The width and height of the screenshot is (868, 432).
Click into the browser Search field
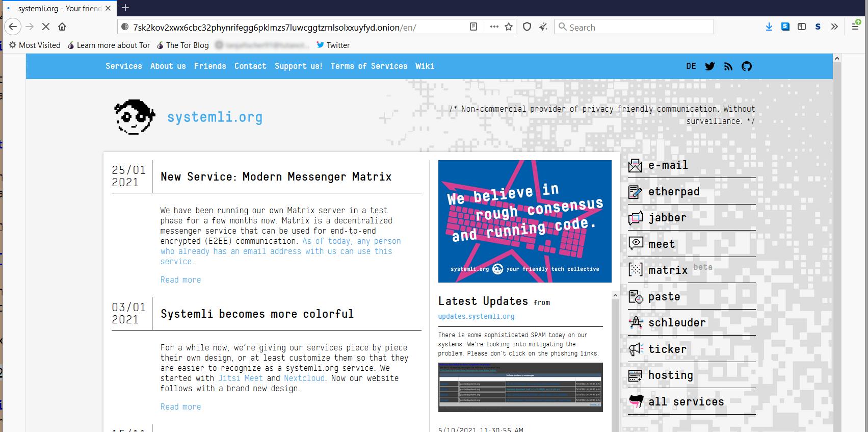point(634,27)
